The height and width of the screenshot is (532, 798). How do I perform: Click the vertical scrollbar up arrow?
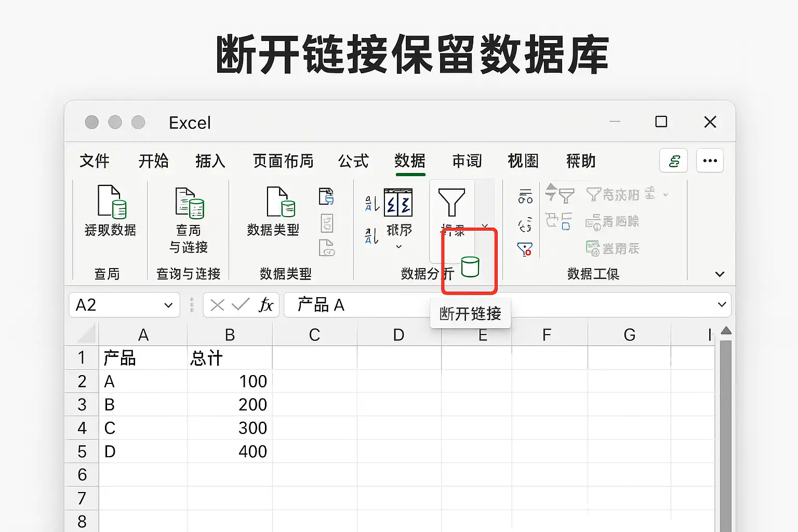point(726,331)
